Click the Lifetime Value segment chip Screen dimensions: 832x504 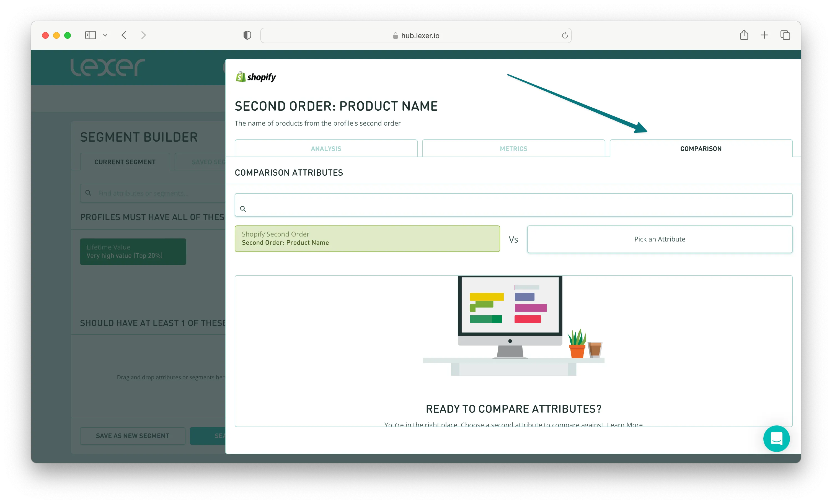tap(133, 251)
